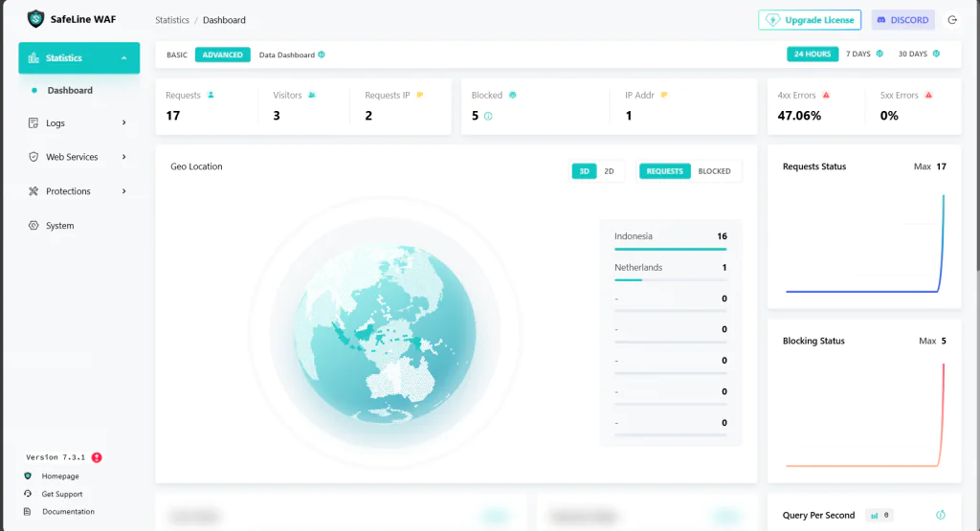Click the SafeLine WAF shield logo
Viewport: 980px width, 531px height.
[x=35, y=19]
